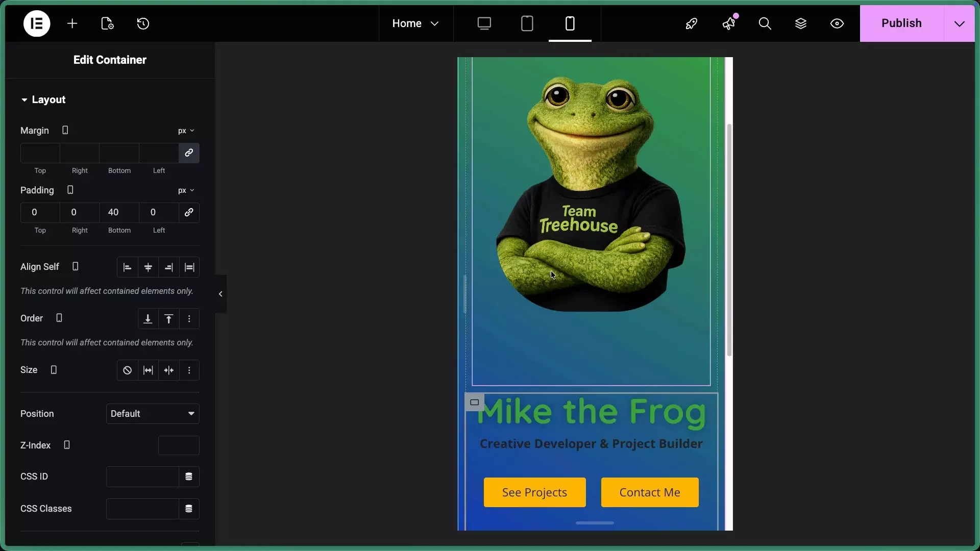Expand the Publish options chevron
Viewport: 980px width, 551px height.
[959, 23]
